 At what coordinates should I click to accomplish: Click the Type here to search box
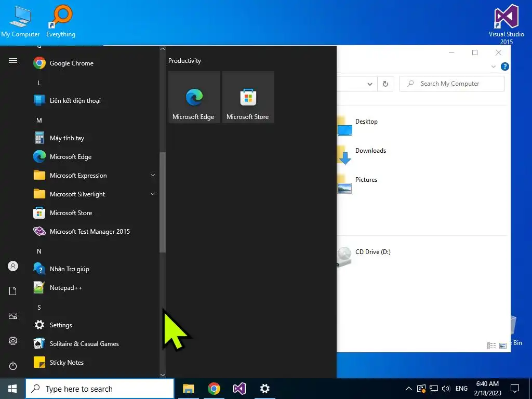click(100, 389)
